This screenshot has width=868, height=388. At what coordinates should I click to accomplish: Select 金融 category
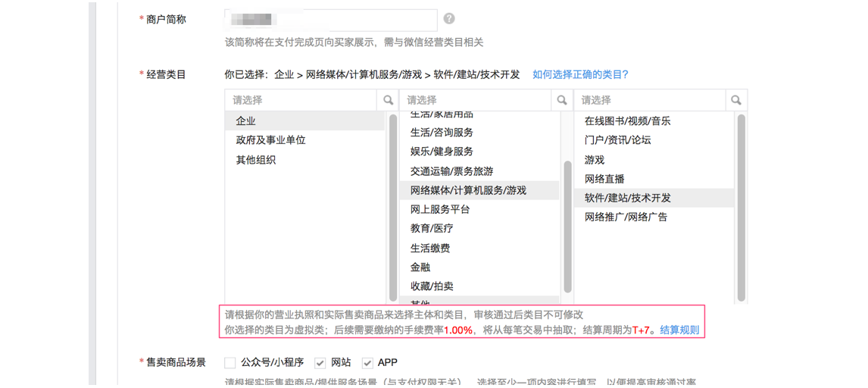coord(479,268)
